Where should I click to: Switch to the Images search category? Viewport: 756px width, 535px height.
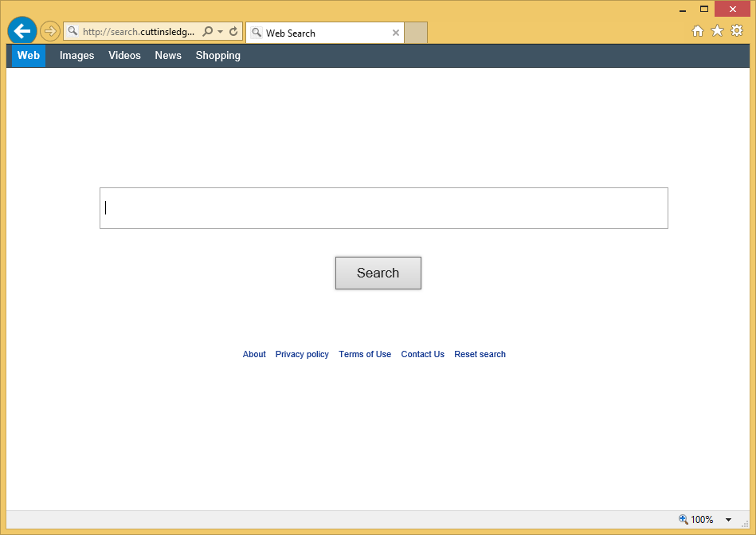pyautogui.click(x=76, y=56)
